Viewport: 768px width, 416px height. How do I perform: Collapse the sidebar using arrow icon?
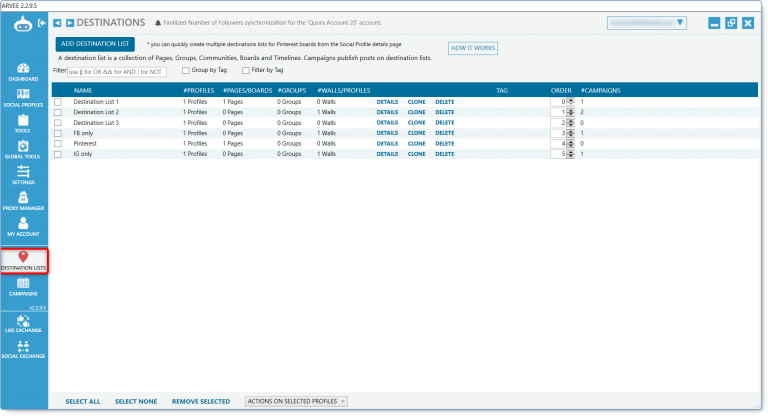point(41,22)
